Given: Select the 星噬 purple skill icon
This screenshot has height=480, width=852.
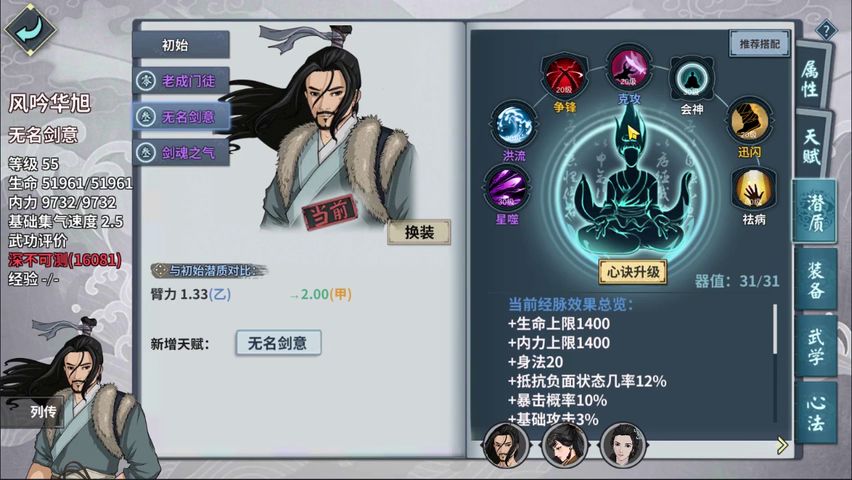Looking at the screenshot, I should coord(506,188).
